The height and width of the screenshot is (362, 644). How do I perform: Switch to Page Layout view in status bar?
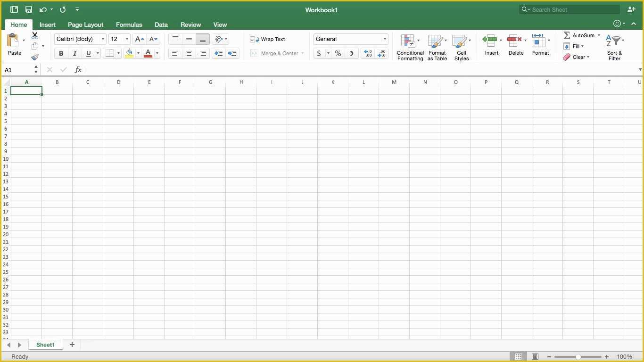pyautogui.click(x=535, y=357)
